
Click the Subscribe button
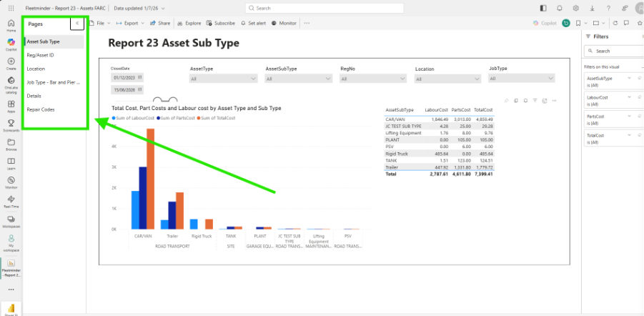pyautogui.click(x=221, y=24)
